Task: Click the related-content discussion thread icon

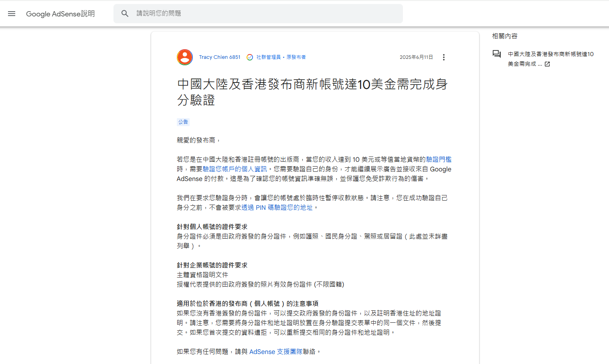Action: pos(497,54)
